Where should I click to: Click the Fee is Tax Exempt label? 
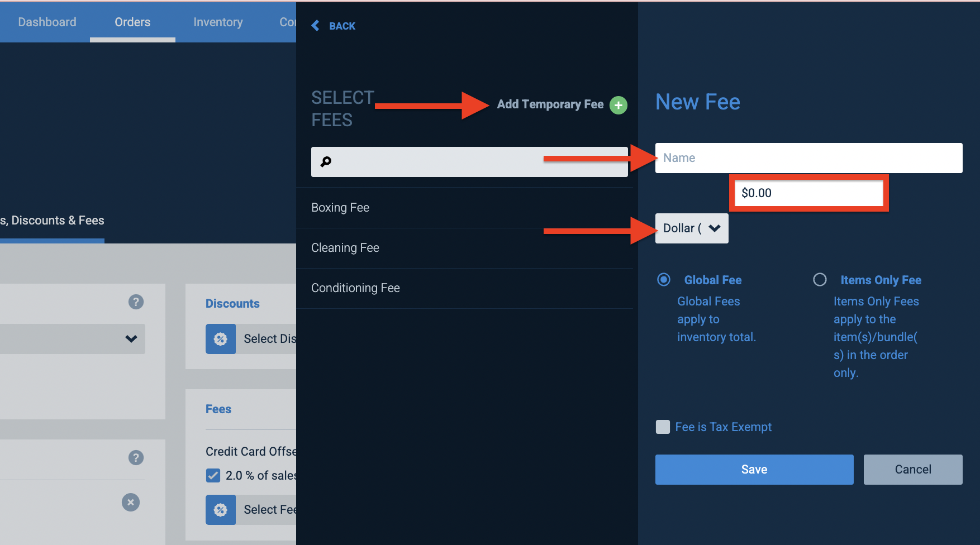click(723, 427)
